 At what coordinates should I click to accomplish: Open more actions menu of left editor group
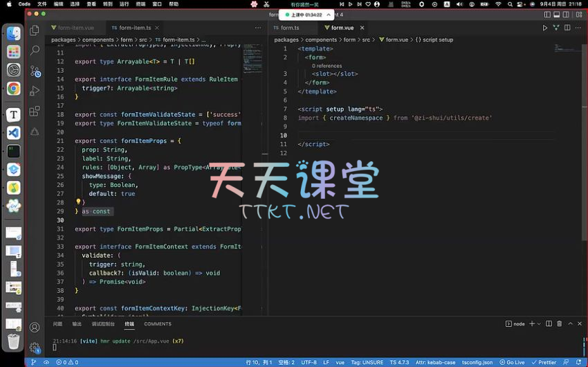[x=259, y=28]
